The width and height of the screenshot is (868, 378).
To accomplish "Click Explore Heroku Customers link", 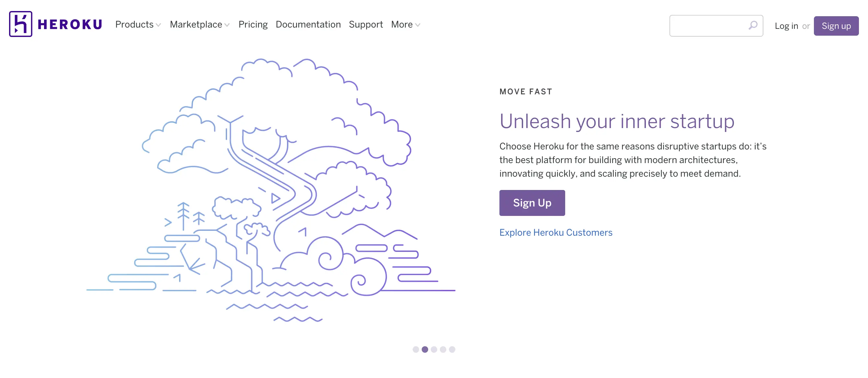I will (556, 232).
